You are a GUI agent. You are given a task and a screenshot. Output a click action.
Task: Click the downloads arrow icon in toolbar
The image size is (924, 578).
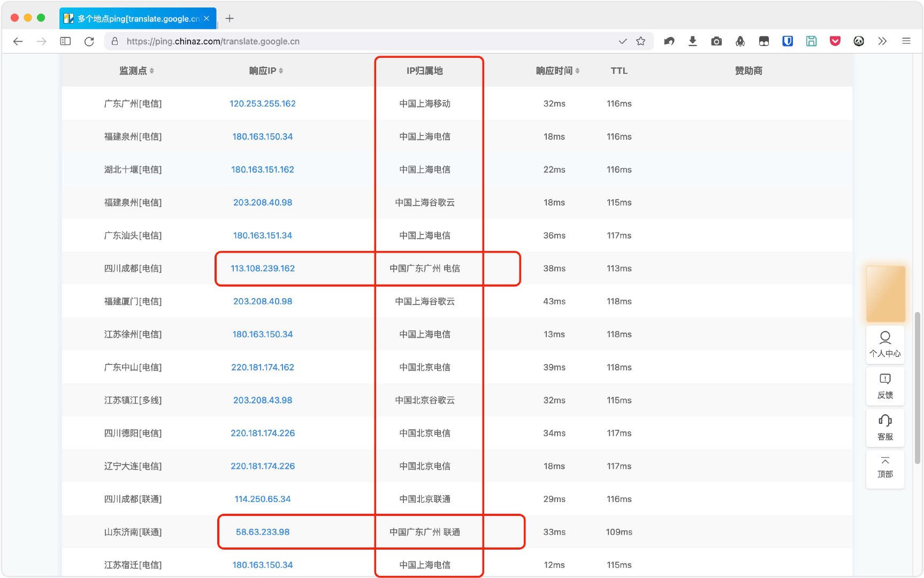click(x=693, y=41)
